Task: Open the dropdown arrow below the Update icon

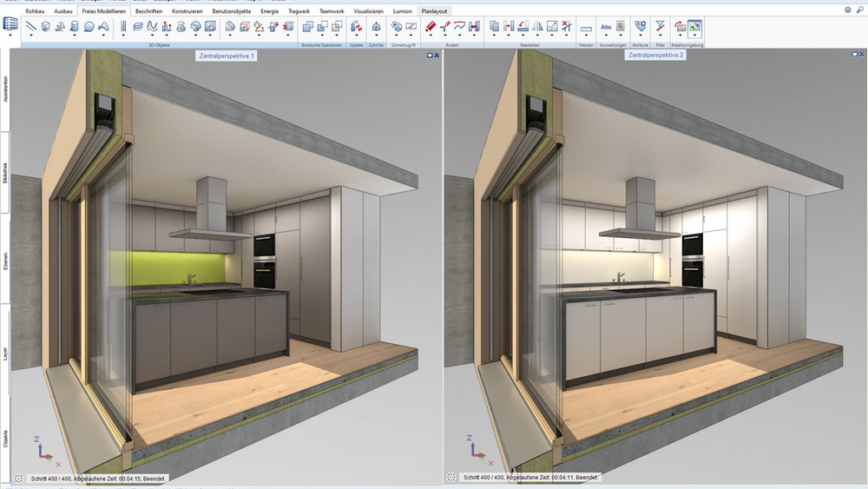Action: pyautogui.click(x=357, y=36)
